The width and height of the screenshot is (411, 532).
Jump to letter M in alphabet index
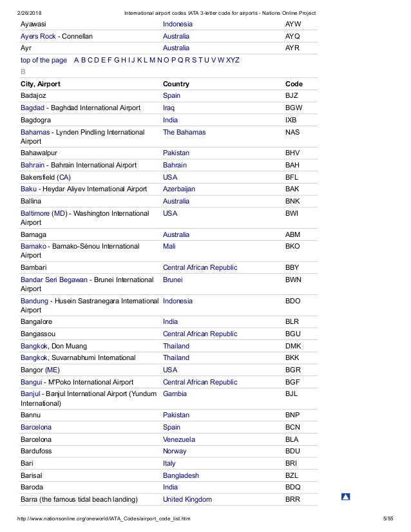(x=152, y=60)
